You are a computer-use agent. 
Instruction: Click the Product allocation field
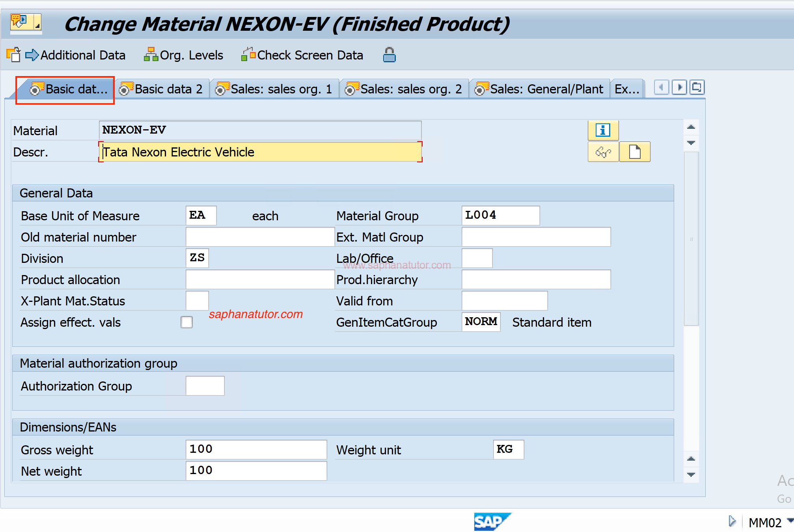coord(260,279)
